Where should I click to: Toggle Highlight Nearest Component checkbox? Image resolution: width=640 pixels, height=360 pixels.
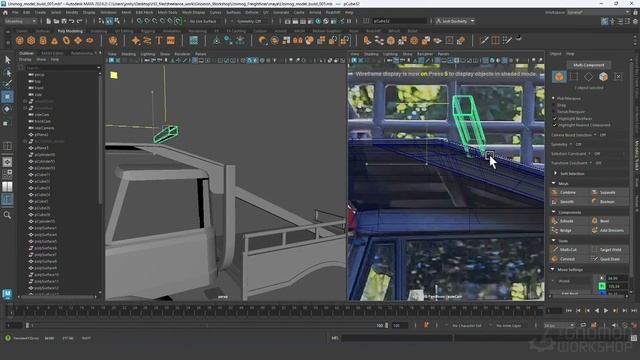click(555, 125)
